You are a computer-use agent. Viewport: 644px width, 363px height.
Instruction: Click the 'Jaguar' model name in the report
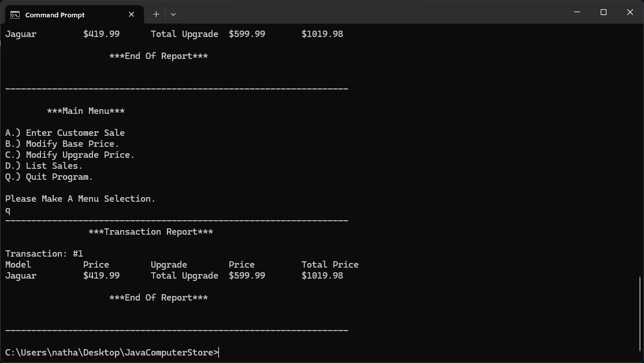tap(20, 276)
